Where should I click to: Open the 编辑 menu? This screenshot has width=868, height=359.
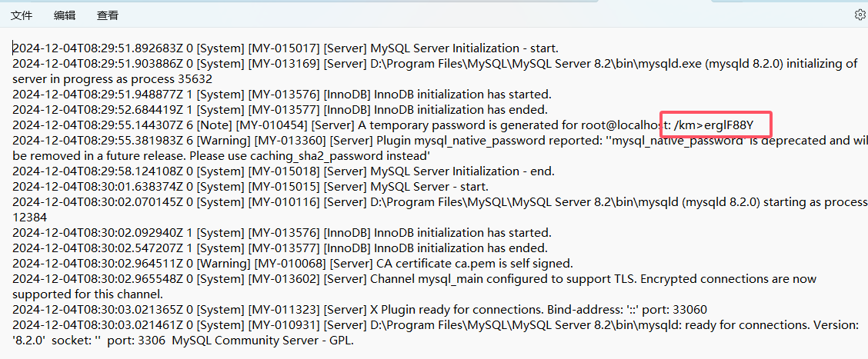coord(65,15)
